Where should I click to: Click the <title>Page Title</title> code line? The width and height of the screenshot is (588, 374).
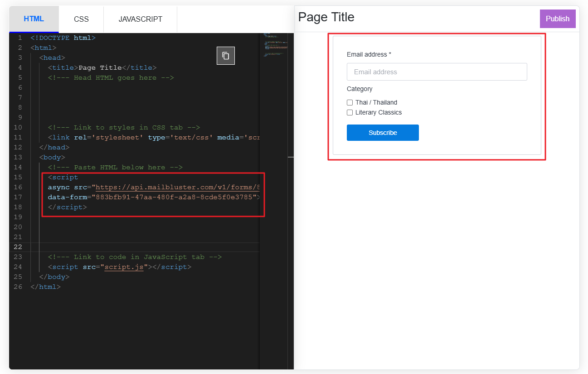click(102, 67)
